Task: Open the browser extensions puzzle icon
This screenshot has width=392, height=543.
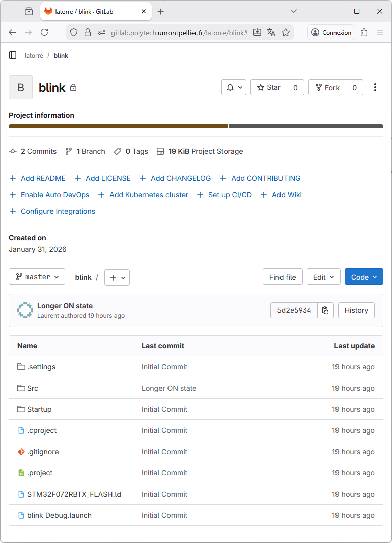Action: (364, 32)
